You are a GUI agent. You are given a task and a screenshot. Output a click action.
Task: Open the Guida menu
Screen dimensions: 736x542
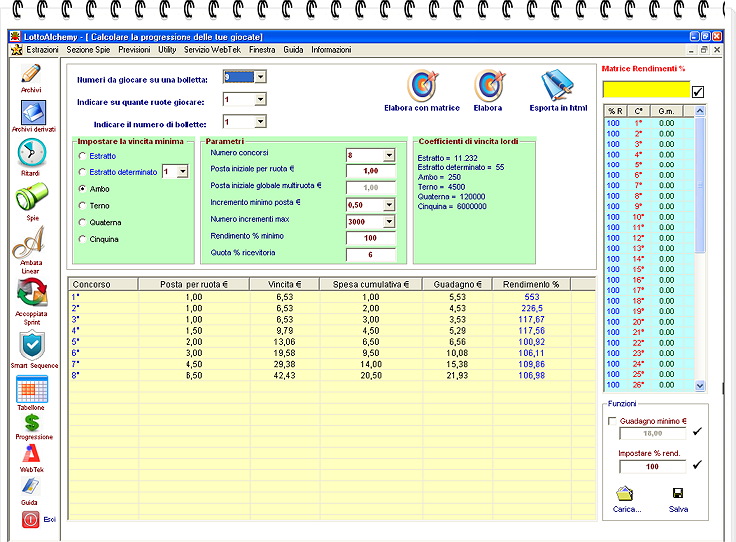pos(293,50)
